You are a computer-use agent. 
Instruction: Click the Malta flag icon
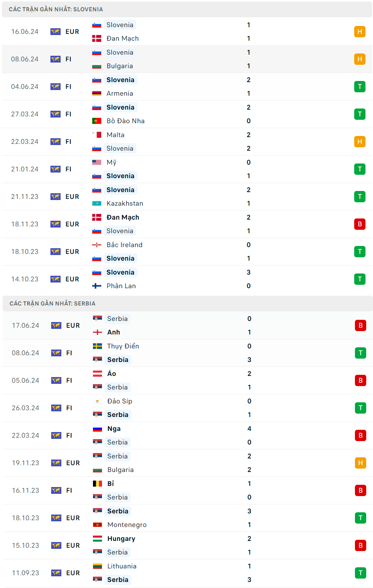coord(97,135)
